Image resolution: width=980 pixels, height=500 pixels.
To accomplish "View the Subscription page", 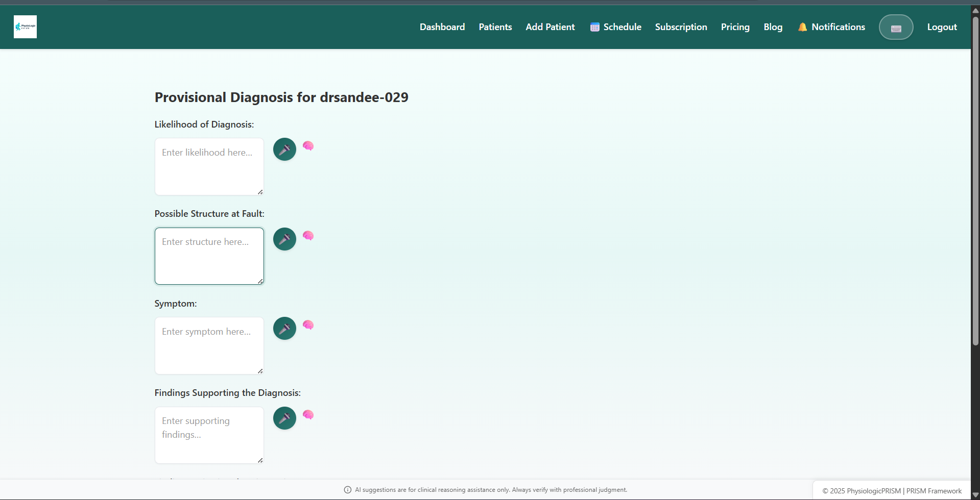I will coord(681,27).
